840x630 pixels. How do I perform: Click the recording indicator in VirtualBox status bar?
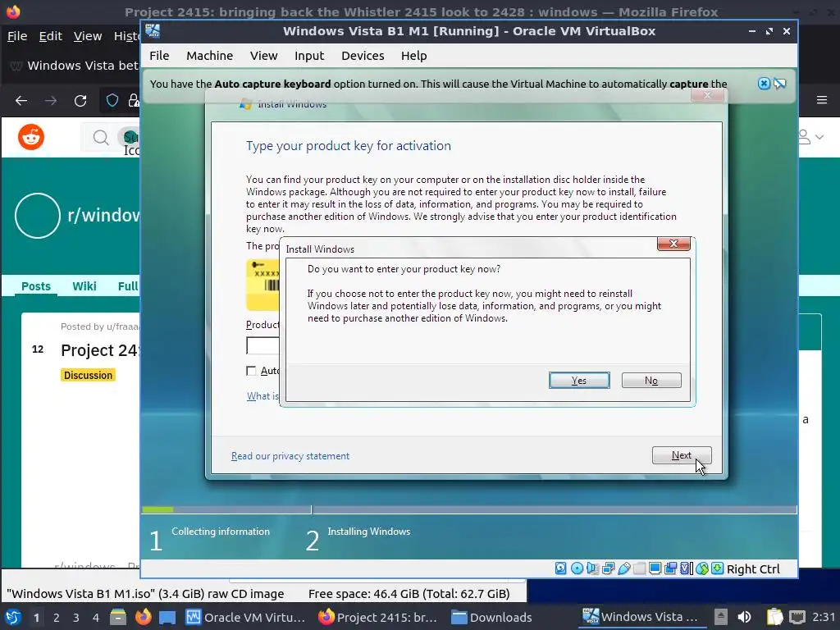coord(670,568)
